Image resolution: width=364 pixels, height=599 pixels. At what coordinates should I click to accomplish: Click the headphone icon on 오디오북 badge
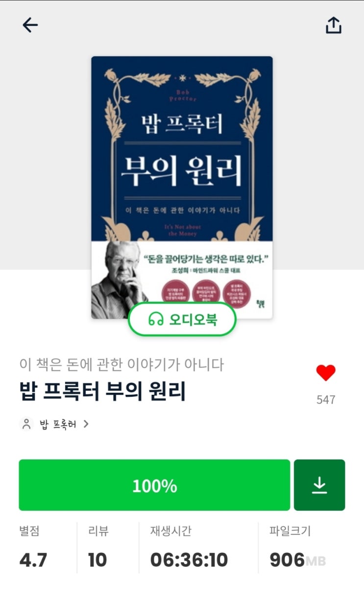[x=156, y=320]
